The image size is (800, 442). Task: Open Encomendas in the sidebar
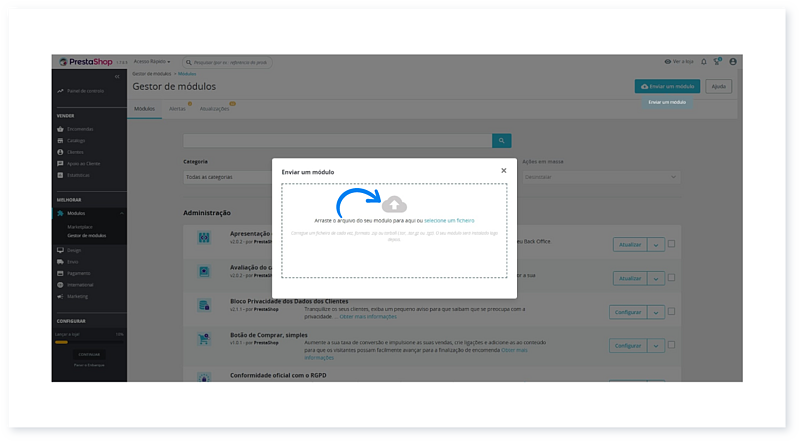coord(80,128)
